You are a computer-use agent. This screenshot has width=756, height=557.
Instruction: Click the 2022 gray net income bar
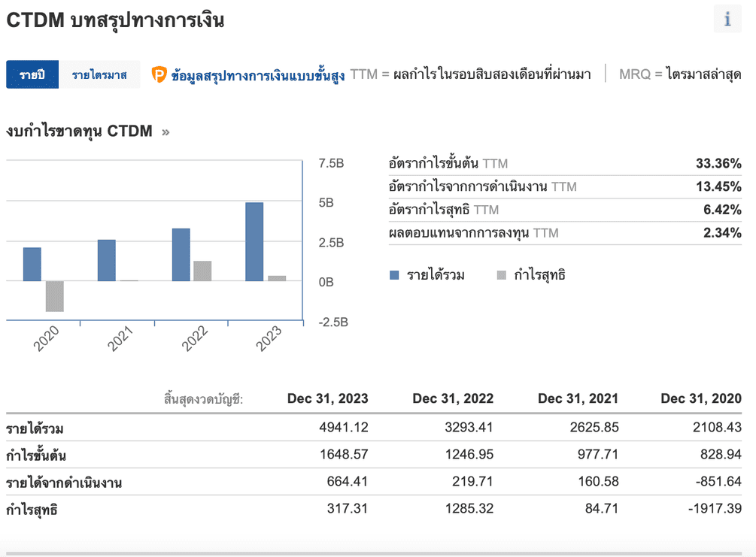click(202, 271)
